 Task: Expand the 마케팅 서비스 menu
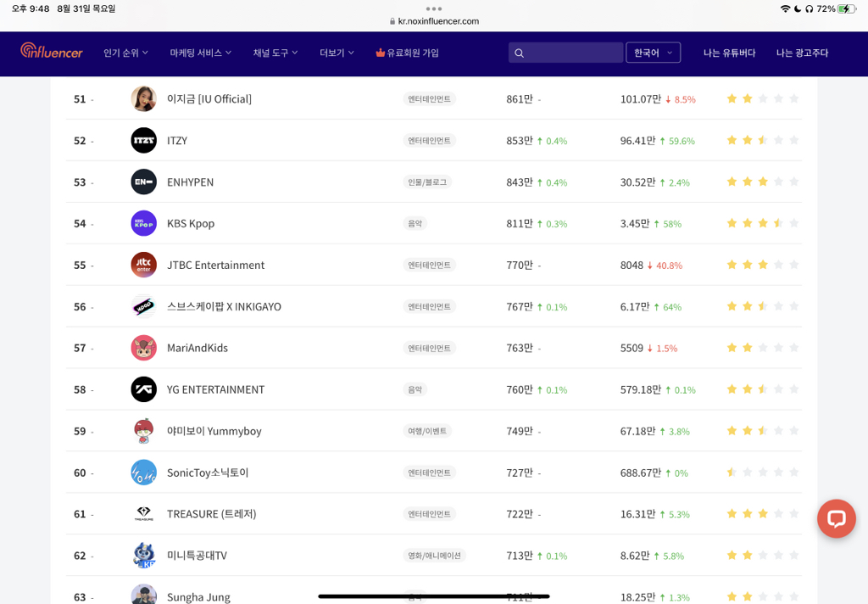(200, 53)
